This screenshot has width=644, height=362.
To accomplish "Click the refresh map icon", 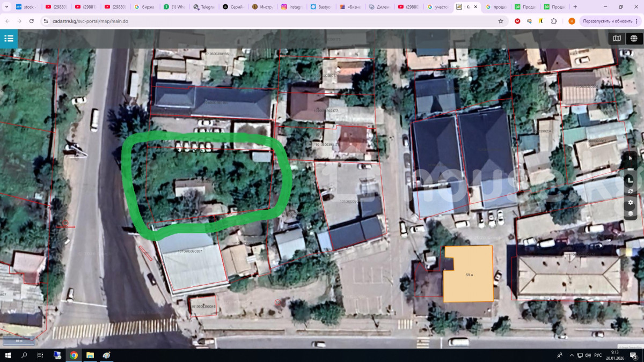I will click(631, 191).
